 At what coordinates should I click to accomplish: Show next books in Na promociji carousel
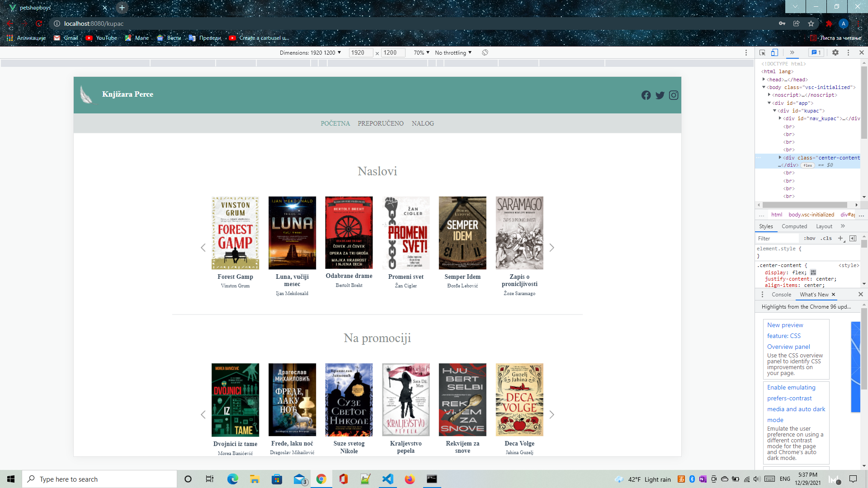(x=552, y=414)
